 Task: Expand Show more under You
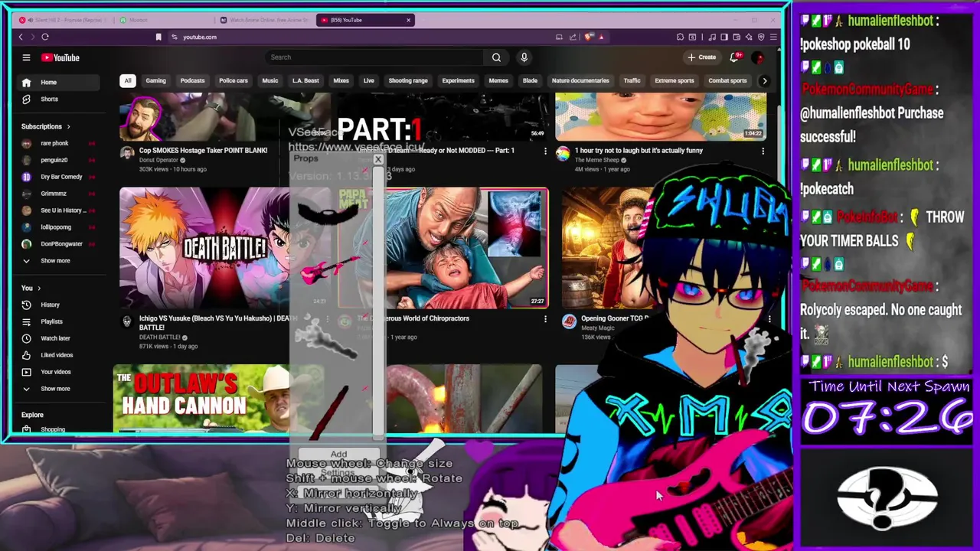click(x=55, y=389)
